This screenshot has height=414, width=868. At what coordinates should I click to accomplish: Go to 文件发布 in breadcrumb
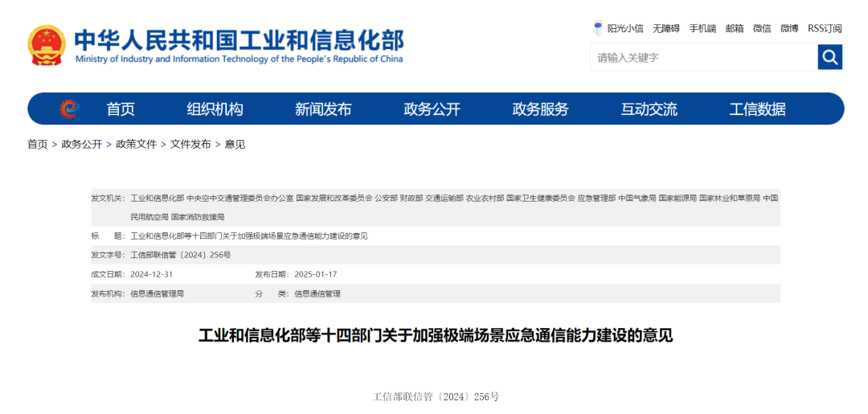tap(190, 145)
